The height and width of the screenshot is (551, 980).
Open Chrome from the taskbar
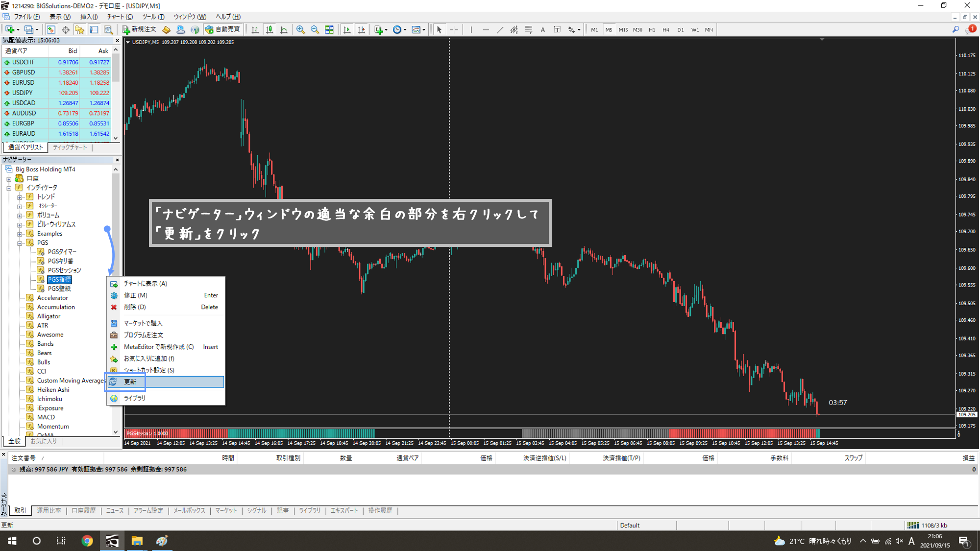coord(87,541)
